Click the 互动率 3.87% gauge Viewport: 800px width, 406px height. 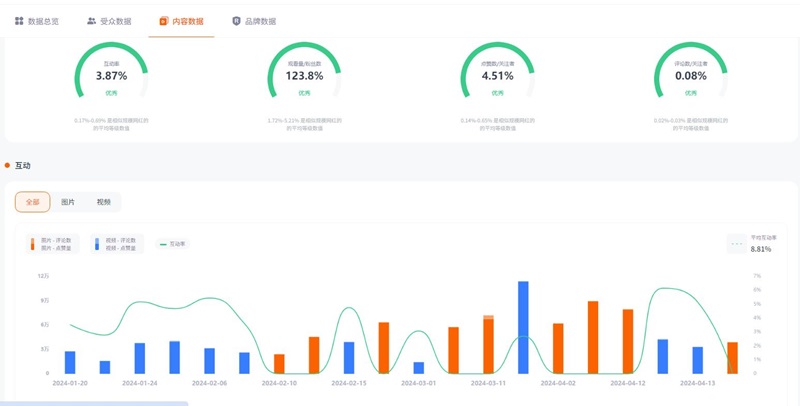click(111, 76)
